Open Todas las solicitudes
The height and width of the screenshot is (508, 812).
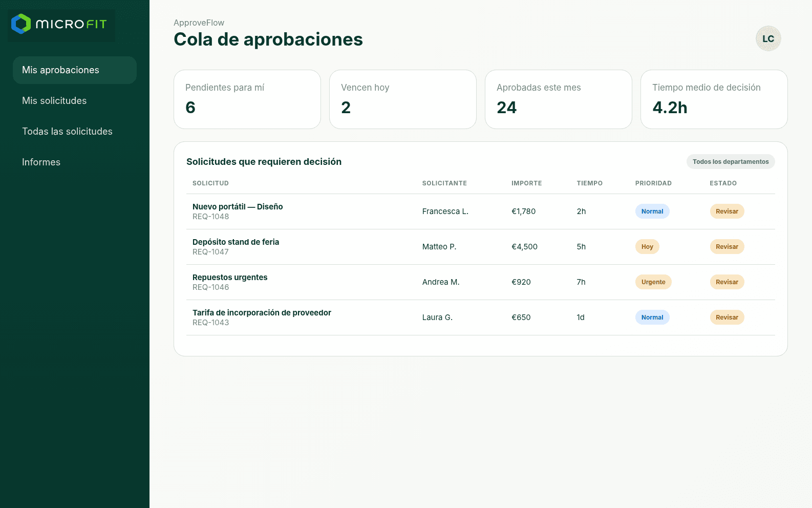point(75,132)
